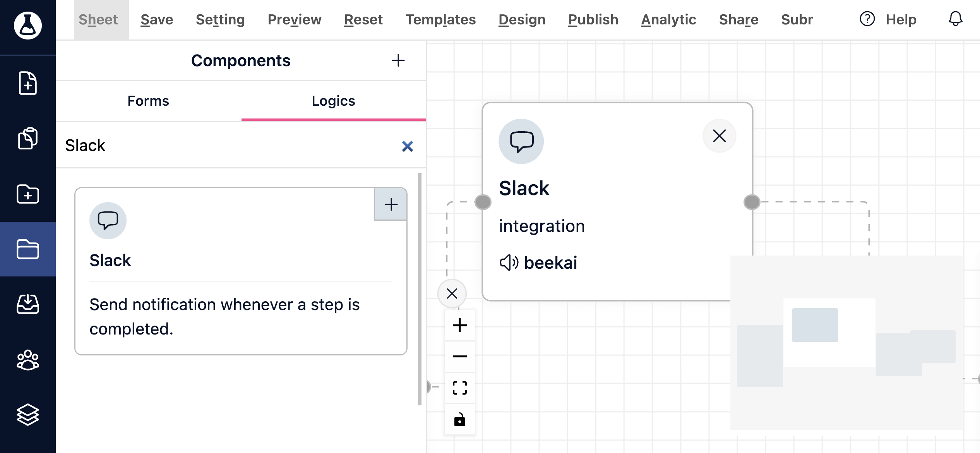The image size is (980, 453).
Task: Open the copy documents sidebar icon
Action: click(x=28, y=138)
